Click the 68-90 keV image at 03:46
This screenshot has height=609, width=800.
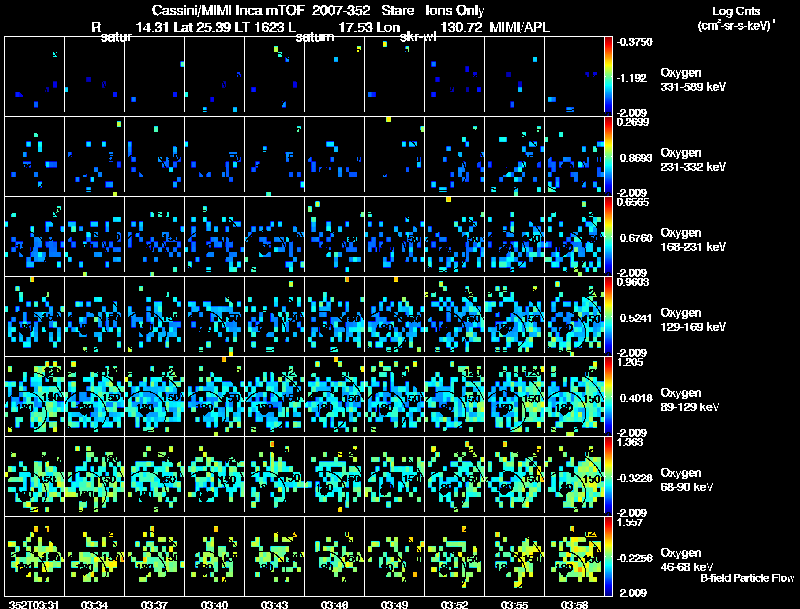334,476
